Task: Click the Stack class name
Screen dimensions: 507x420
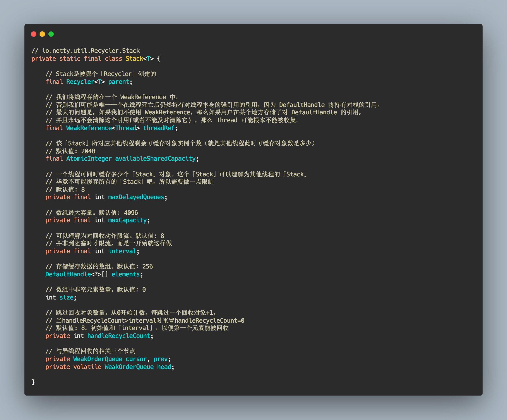Action: tap(134, 59)
